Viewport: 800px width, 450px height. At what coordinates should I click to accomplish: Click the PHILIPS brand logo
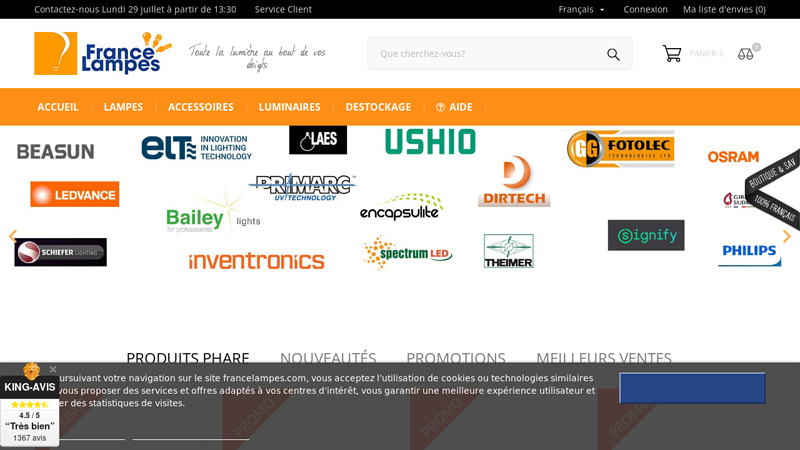pyautogui.click(x=749, y=255)
